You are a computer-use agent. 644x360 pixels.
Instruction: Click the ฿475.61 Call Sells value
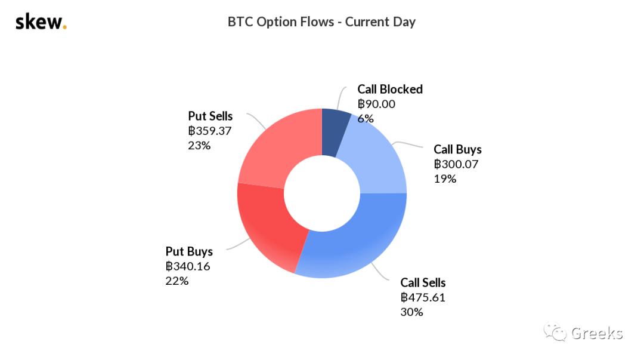pos(423,297)
